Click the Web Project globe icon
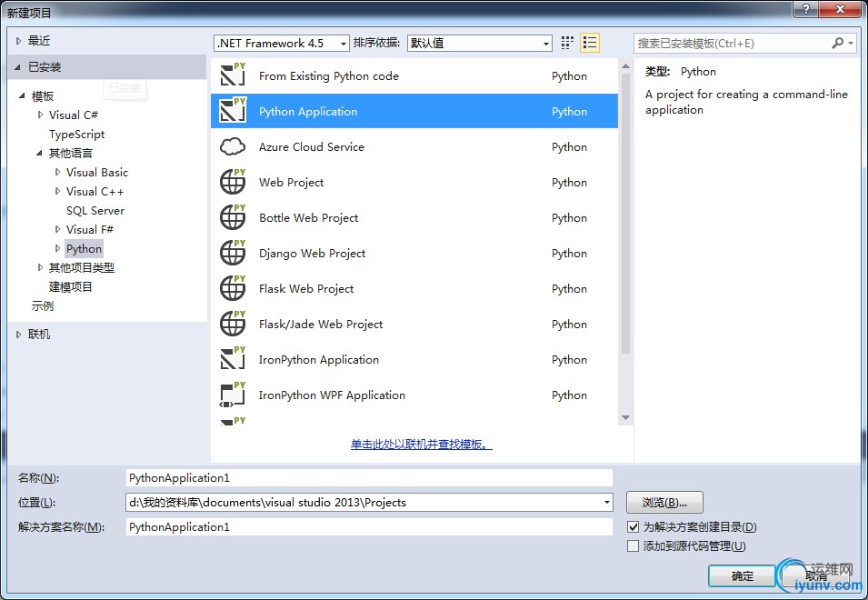The height and width of the screenshot is (600, 868). point(233,182)
